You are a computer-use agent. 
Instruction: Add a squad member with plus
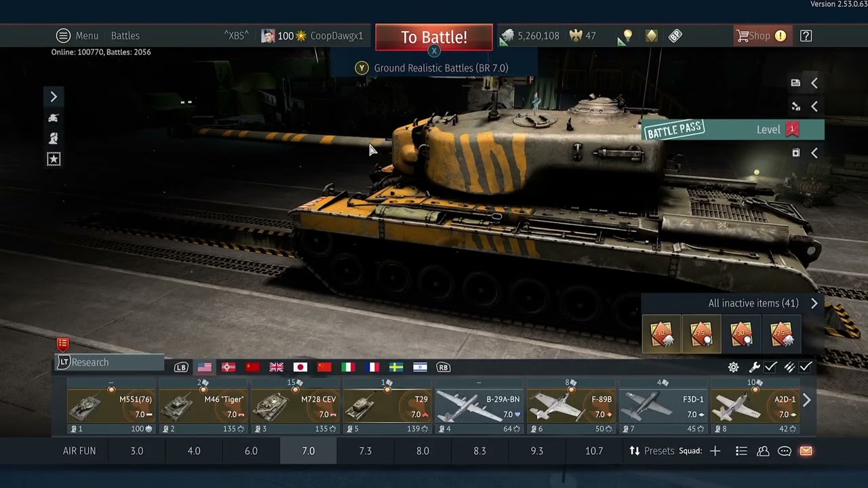[715, 451]
